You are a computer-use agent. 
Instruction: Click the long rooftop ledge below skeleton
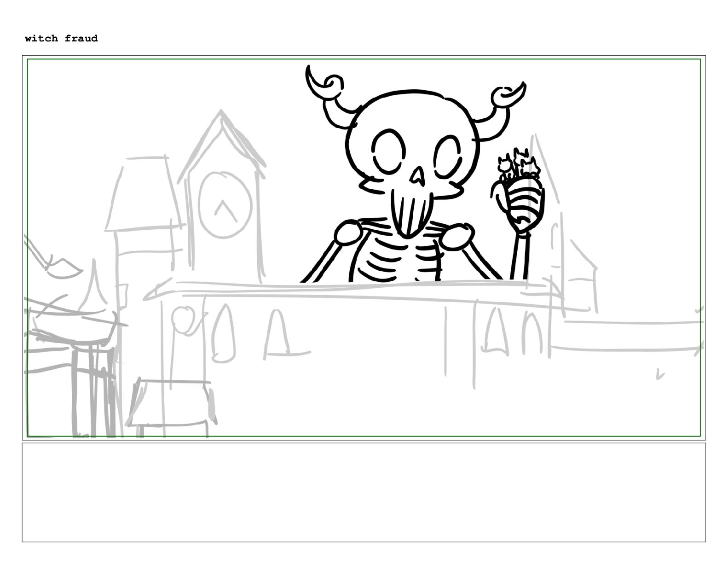coord(350,289)
